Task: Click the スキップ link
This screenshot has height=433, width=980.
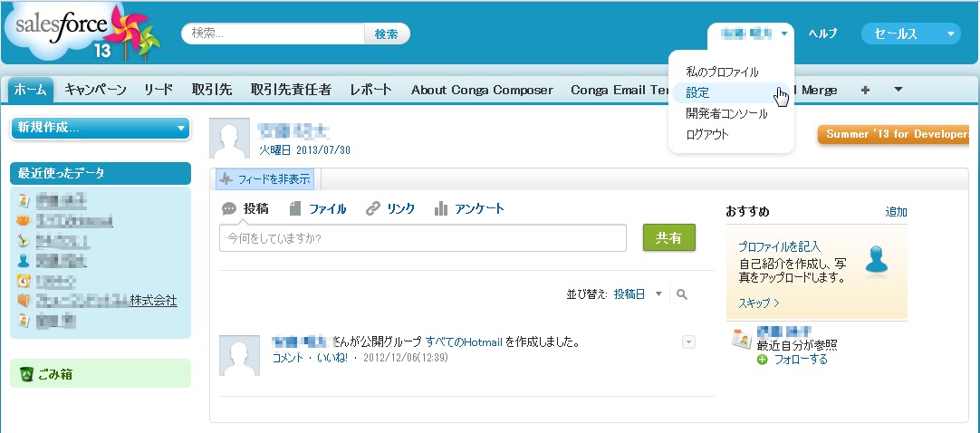Action: (x=759, y=303)
